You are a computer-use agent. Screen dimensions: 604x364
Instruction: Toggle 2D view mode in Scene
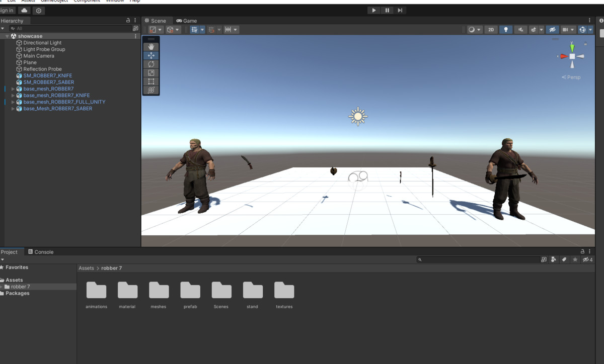click(491, 30)
